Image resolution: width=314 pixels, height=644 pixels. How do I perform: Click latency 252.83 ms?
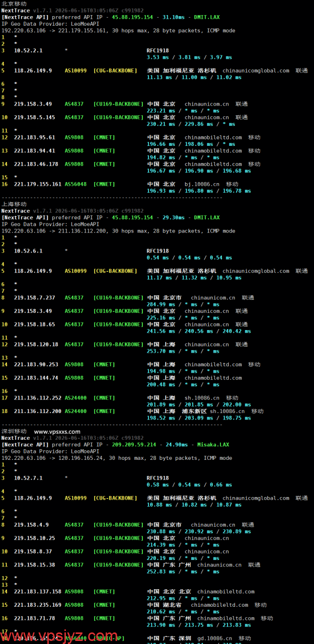coord(161,572)
